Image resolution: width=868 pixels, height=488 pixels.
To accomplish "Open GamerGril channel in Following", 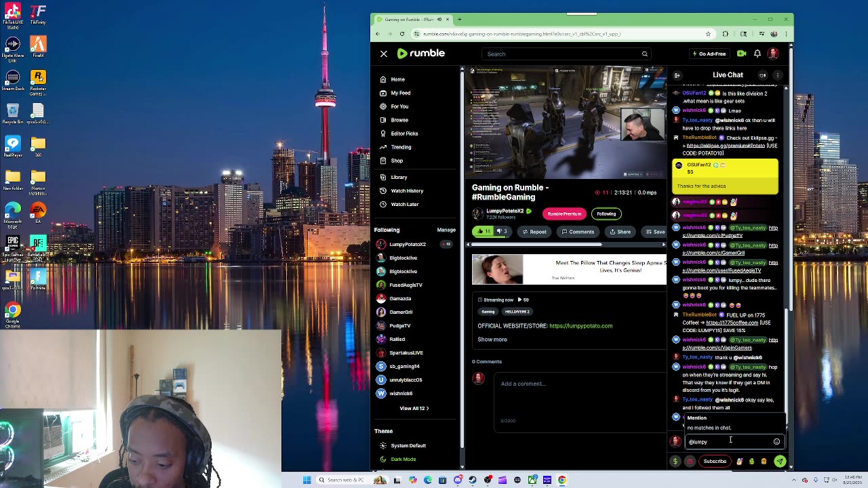I will pyautogui.click(x=401, y=312).
